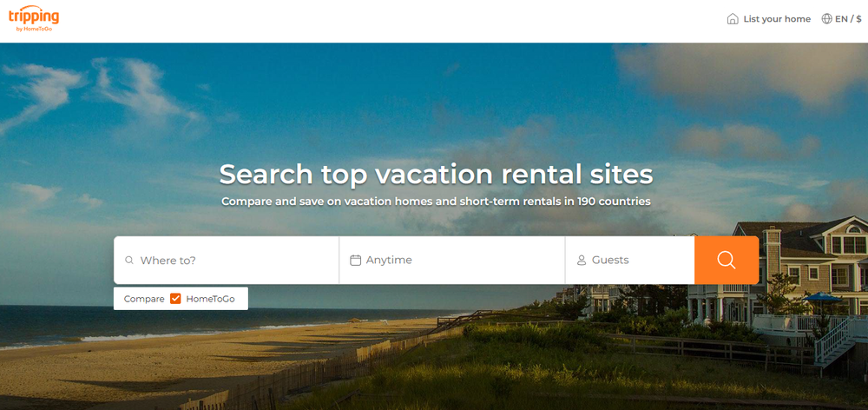The width and height of the screenshot is (868, 410).
Task: Click the 'Search top vacation rental sites' headline
Action: (x=437, y=174)
